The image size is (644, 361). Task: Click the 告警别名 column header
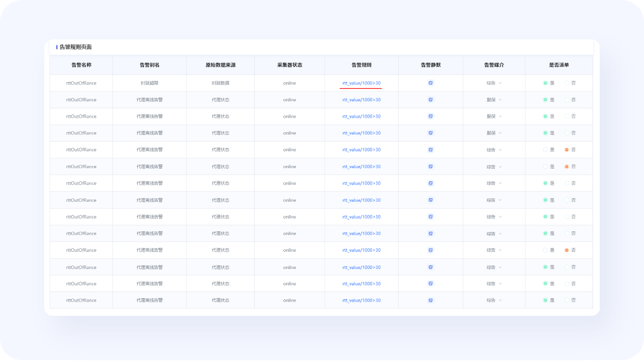(149, 65)
